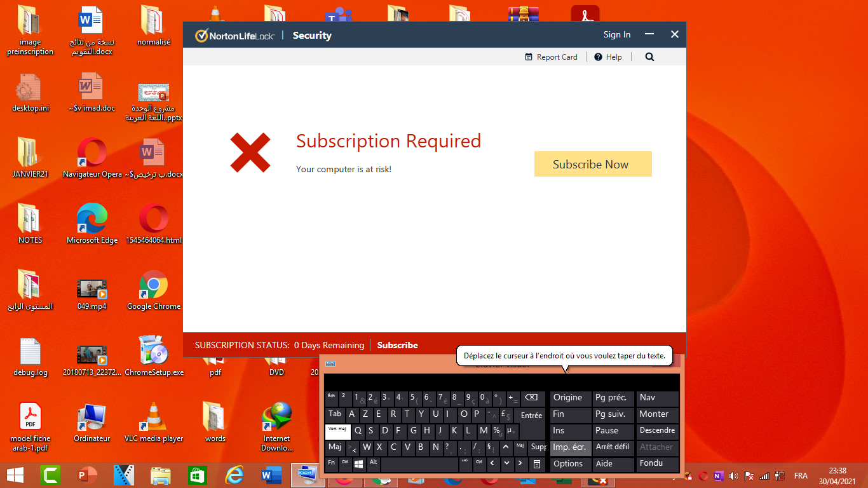Click the Windows logo key on on-screen keyboard
The height and width of the screenshot is (488, 868).
[x=360, y=464]
